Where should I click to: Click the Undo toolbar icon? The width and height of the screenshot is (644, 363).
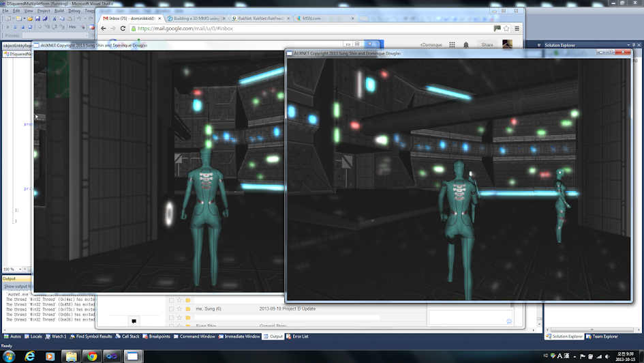pos(79,18)
